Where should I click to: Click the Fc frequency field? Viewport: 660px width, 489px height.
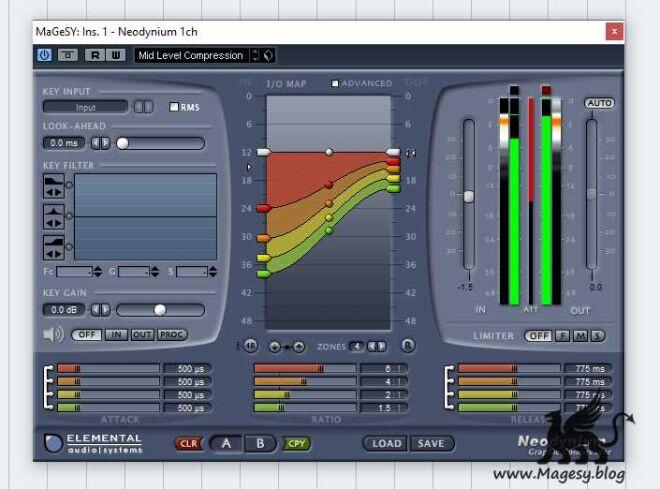click(74, 272)
